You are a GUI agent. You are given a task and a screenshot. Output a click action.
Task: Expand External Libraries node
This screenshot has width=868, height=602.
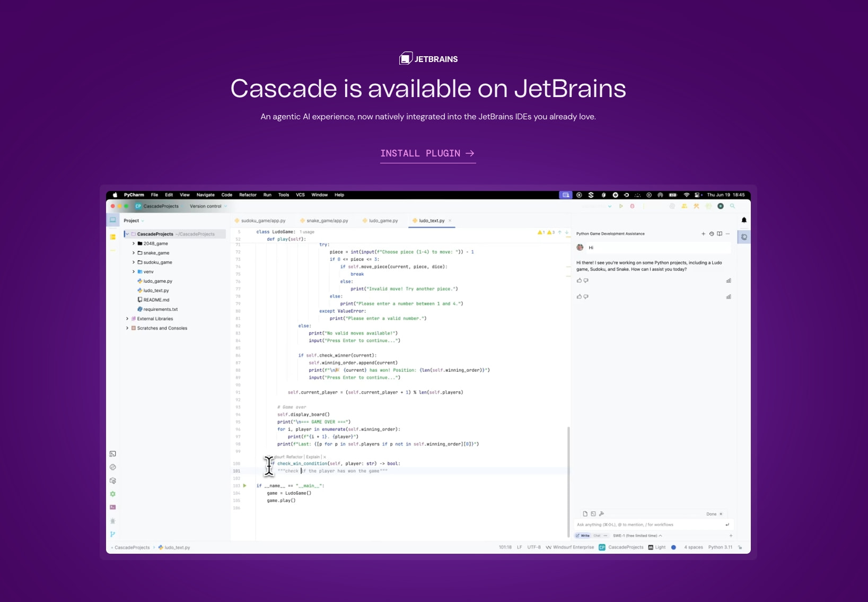click(x=127, y=319)
